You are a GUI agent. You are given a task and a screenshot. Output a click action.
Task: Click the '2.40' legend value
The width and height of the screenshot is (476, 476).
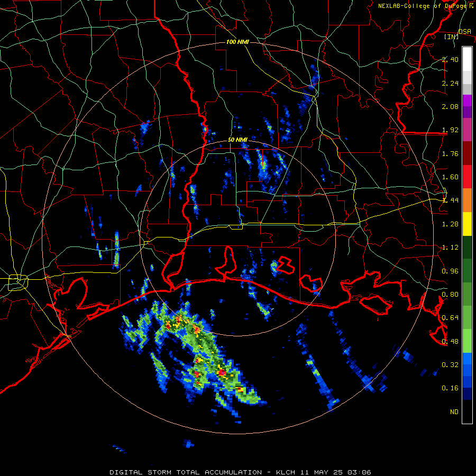coord(450,59)
